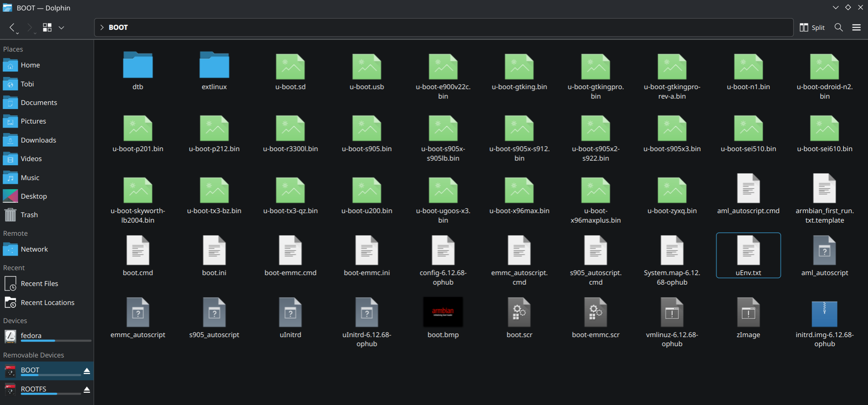The width and height of the screenshot is (868, 405).
Task: Click the icons view mode button
Action: [x=47, y=27]
